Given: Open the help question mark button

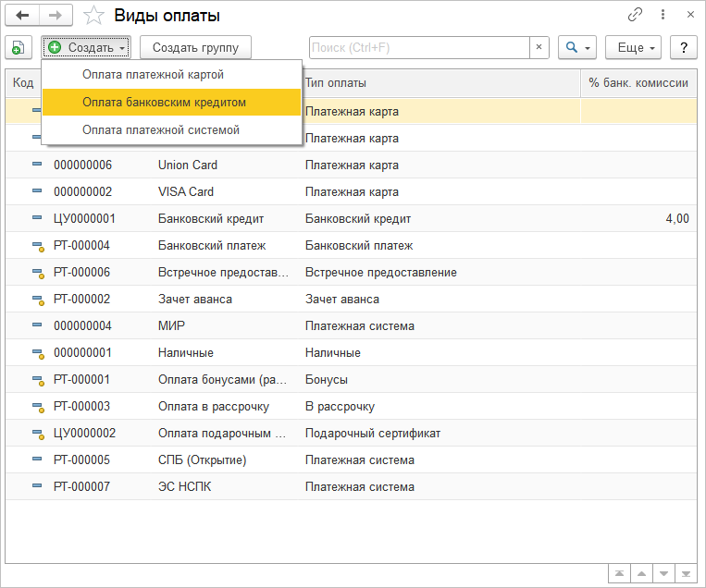Looking at the screenshot, I should coord(683,47).
